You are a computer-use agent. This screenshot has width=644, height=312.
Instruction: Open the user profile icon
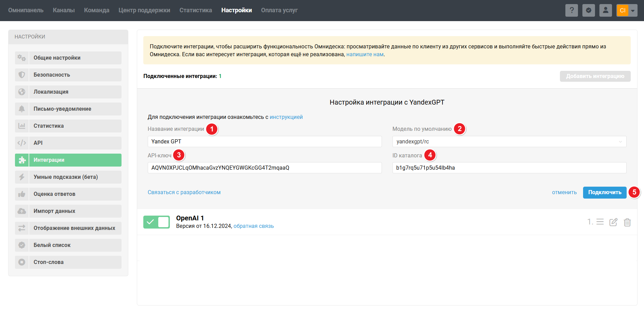pos(606,10)
